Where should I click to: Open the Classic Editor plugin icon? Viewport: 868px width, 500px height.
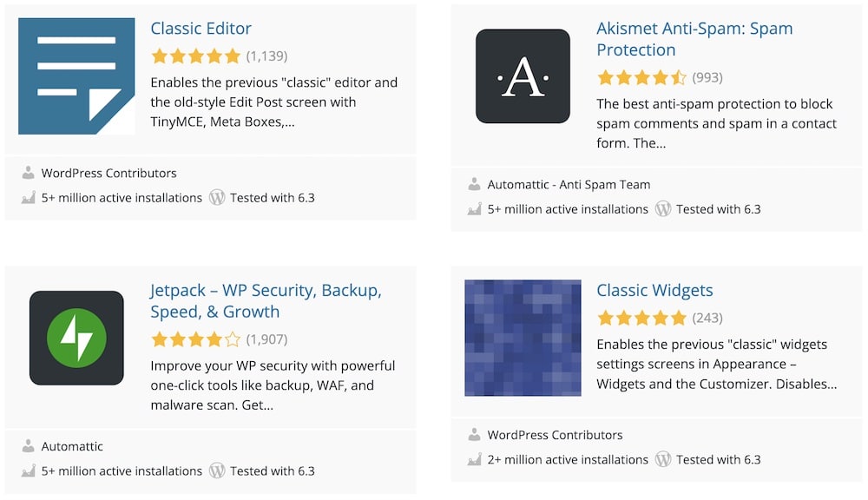click(x=76, y=76)
